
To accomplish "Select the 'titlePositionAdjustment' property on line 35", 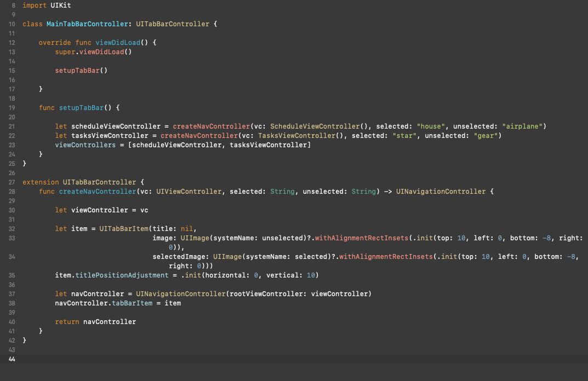I will pos(122,275).
